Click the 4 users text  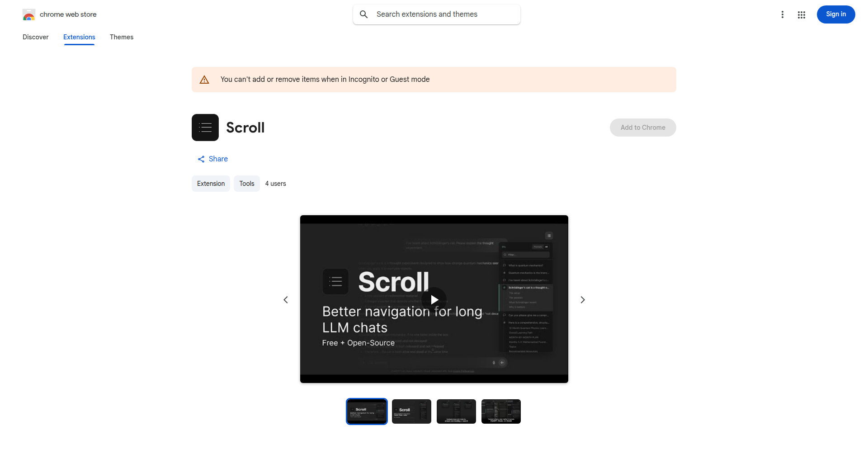coord(276,184)
